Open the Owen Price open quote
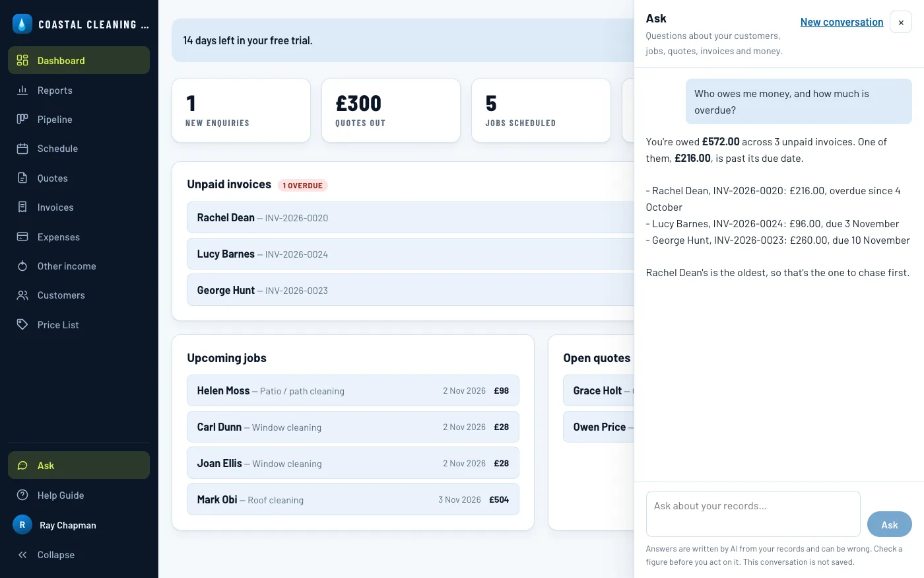This screenshot has height=578, width=924. [599, 427]
